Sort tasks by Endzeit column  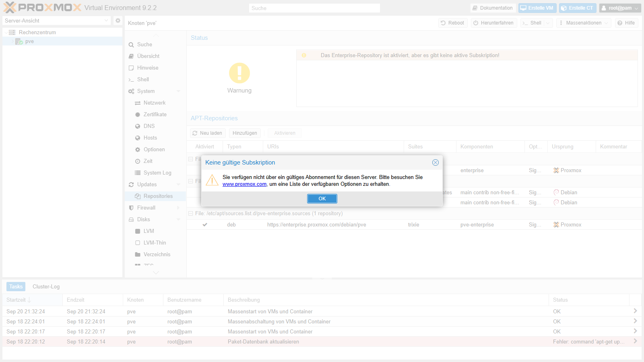click(93, 300)
